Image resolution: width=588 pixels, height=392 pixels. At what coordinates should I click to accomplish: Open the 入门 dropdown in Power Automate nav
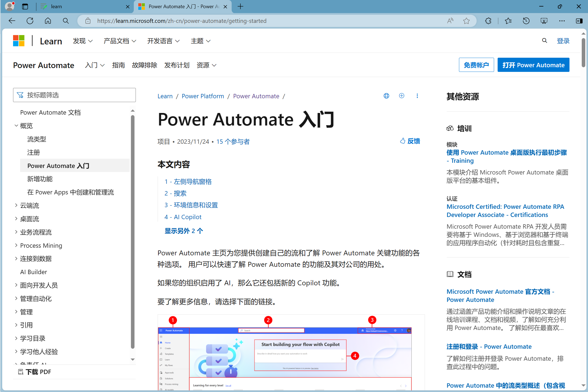coord(95,65)
